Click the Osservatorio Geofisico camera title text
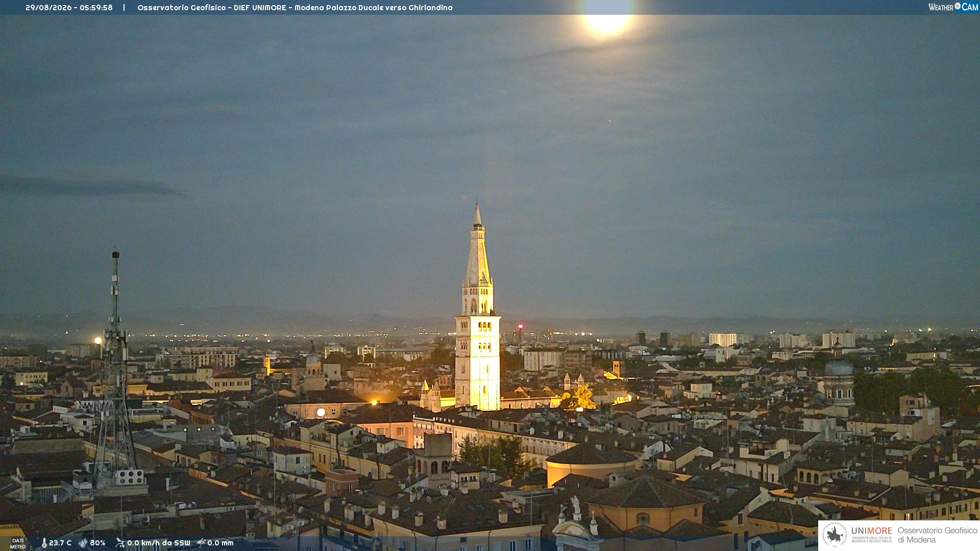 point(295,8)
